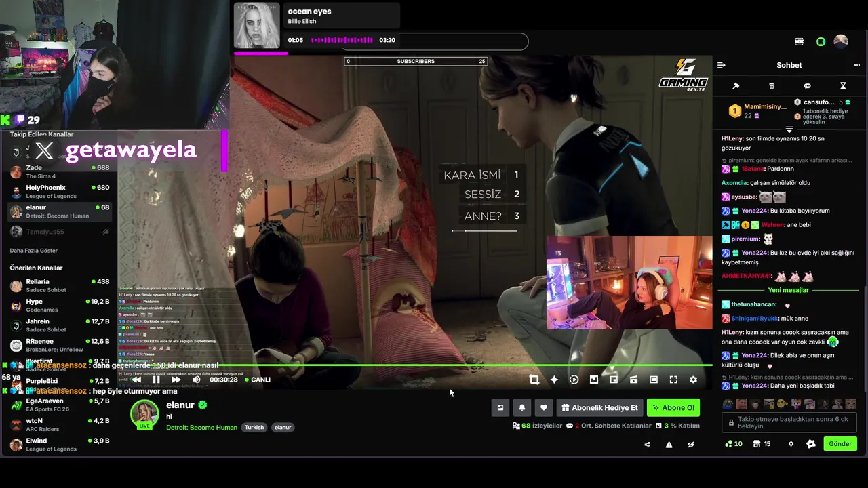Viewport: 868px width, 488px height.
Task: Click the sparkle icon in player controls
Action: pos(554,380)
